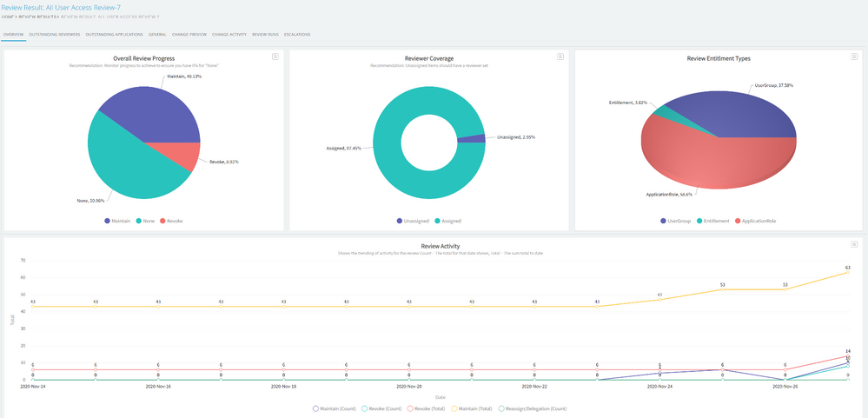Open Reviewer Coverage chart menu icon

coord(560,56)
